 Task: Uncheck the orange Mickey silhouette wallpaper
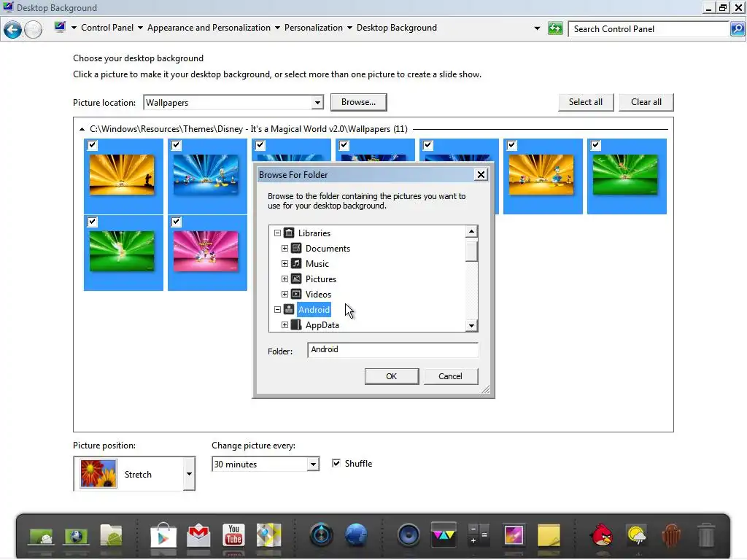93,145
